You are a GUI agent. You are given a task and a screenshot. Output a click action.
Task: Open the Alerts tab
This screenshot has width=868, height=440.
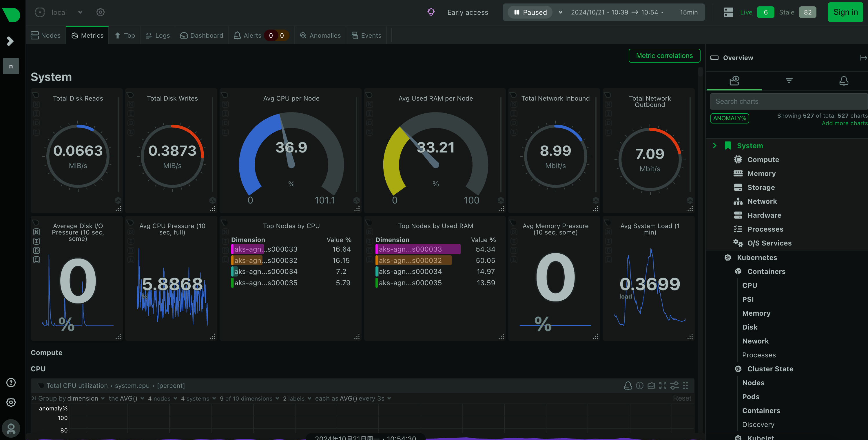(x=261, y=35)
